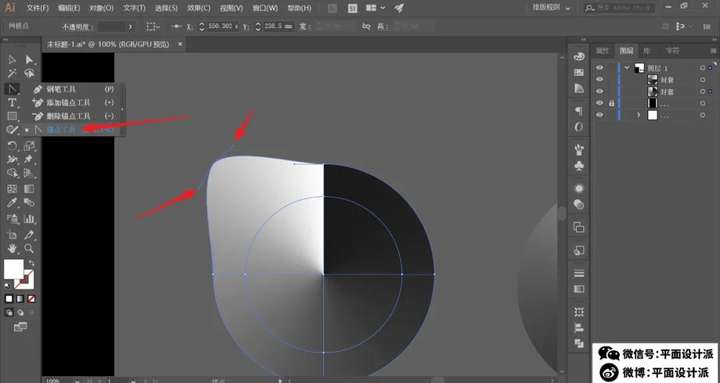720x383 pixels.
Task: Open the workspace switcher dropdown
Action: click(551, 8)
